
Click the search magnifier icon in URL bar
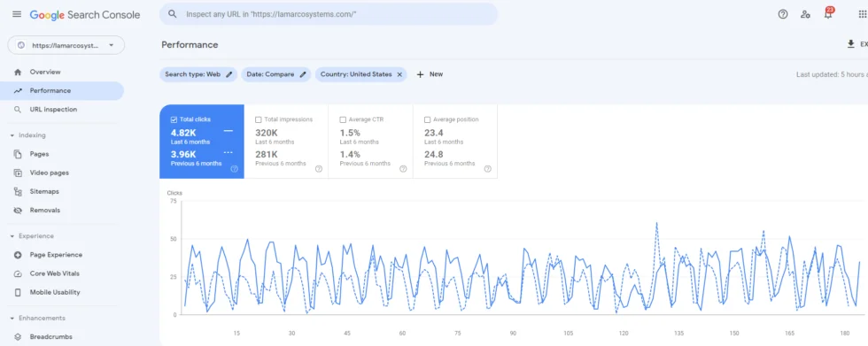coord(173,14)
